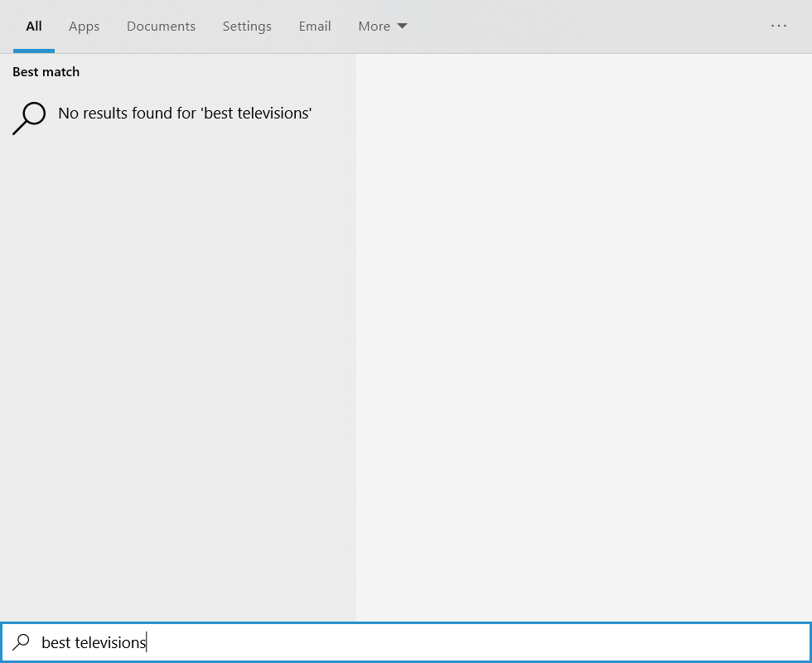Image resolution: width=812 pixels, height=663 pixels.
Task: Select the All results tab
Action: tap(33, 26)
